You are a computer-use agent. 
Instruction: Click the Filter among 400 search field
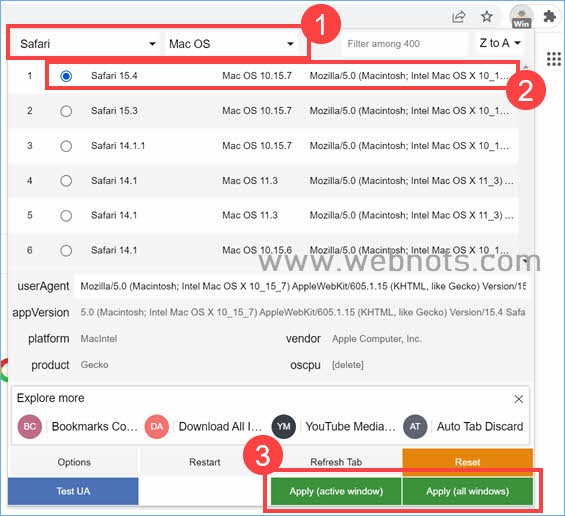click(x=404, y=44)
